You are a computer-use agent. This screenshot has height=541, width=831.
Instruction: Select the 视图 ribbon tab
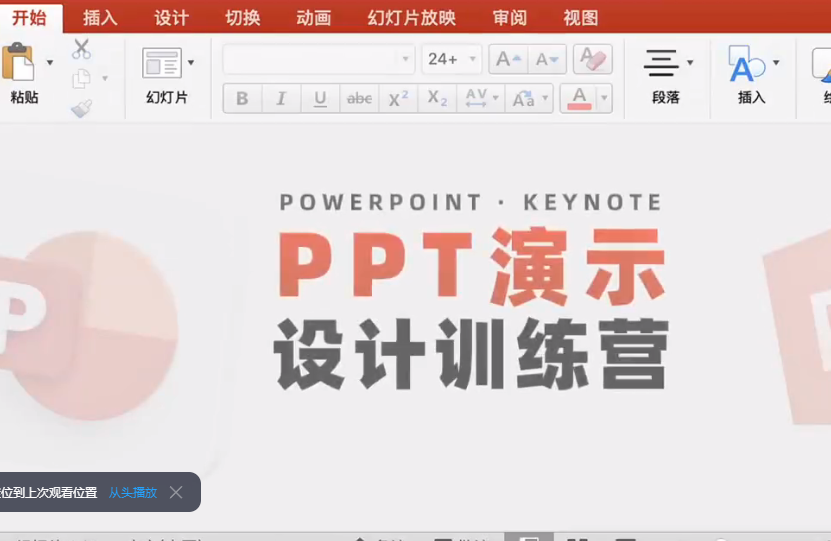[581, 18]
